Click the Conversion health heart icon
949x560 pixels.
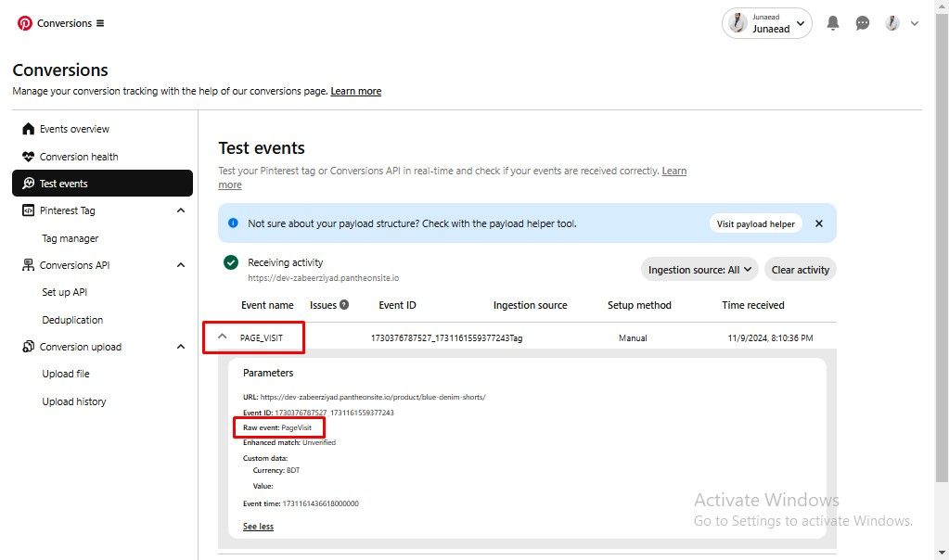click(29, 157)
